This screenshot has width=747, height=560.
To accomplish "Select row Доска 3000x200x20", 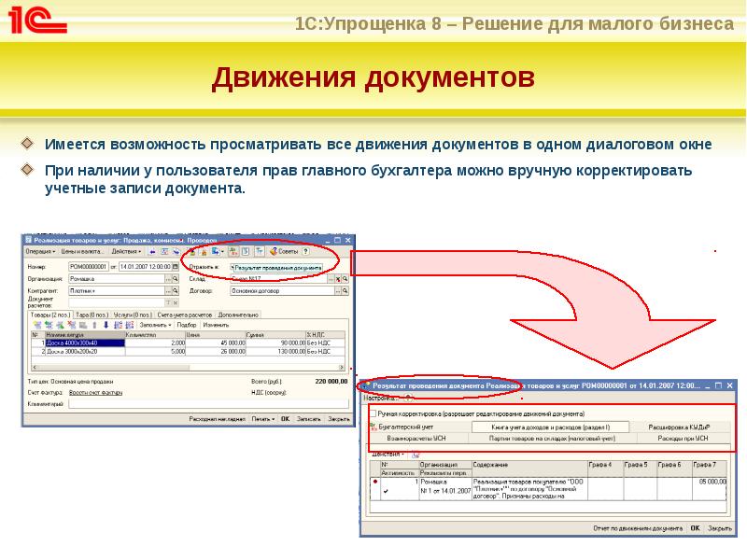I will (x=189, y=352).
